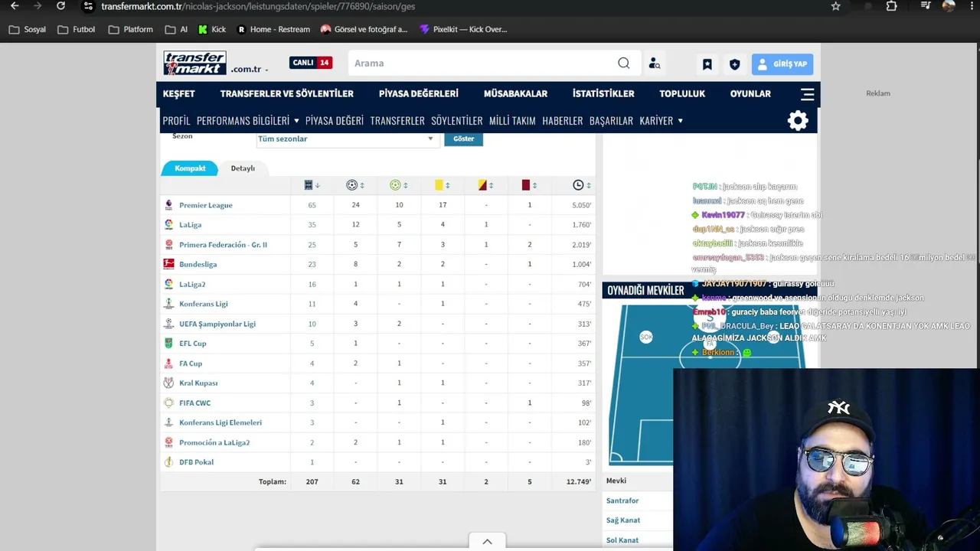Open Primera Federación - Gr. II link
980x551 pixels.
[223, 245]
